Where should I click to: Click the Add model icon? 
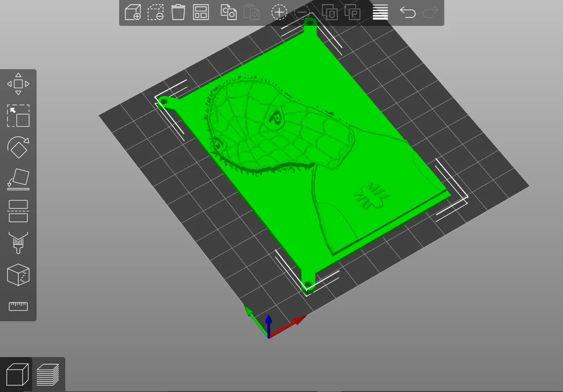133,12
